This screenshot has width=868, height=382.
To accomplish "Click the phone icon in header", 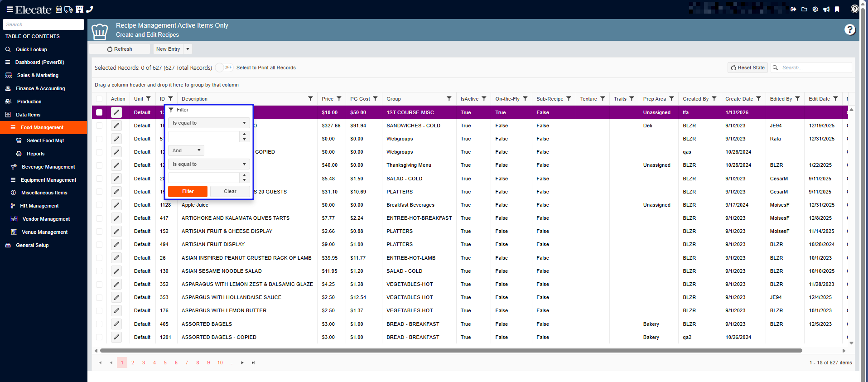I will (x=90, y=10).
